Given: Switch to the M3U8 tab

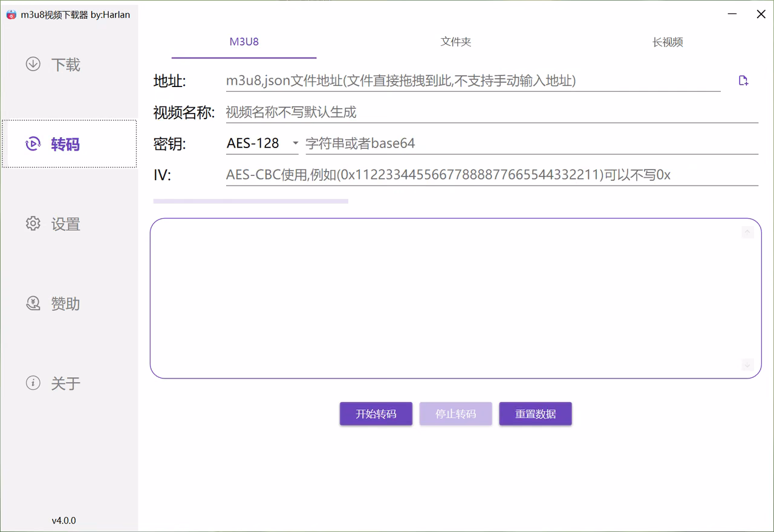Looking at the screenshot, I should 244,42.
